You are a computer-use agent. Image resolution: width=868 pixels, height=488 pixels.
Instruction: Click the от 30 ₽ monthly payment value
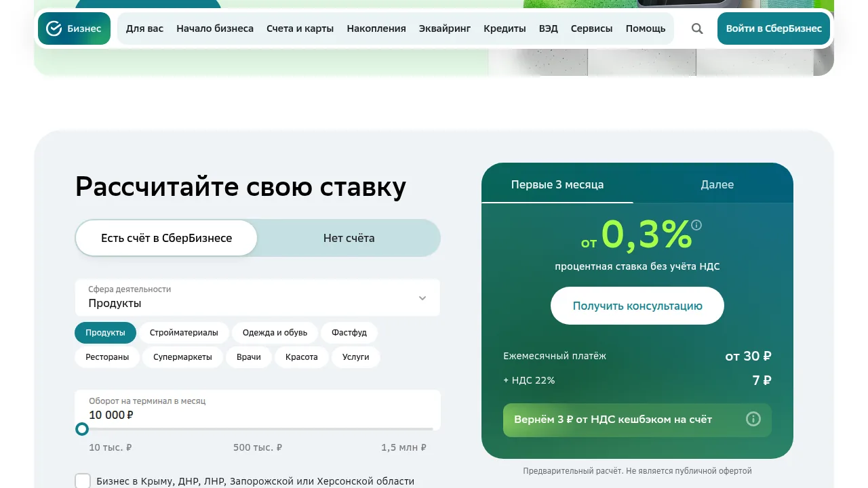click(x=749, y=356)
